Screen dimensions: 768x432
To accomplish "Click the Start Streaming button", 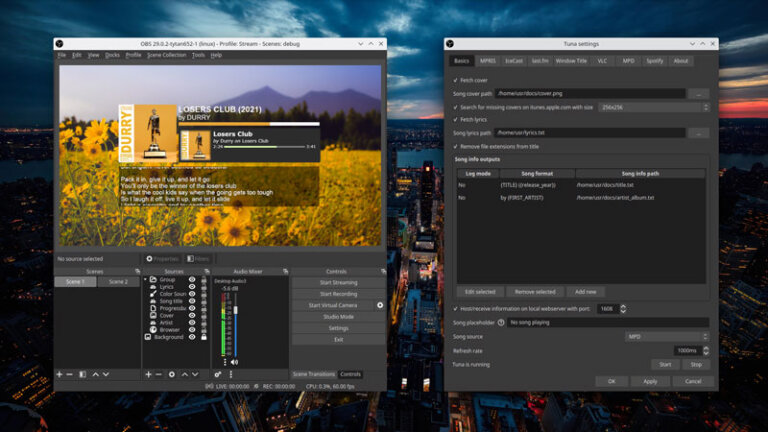I will click(338, 282).
